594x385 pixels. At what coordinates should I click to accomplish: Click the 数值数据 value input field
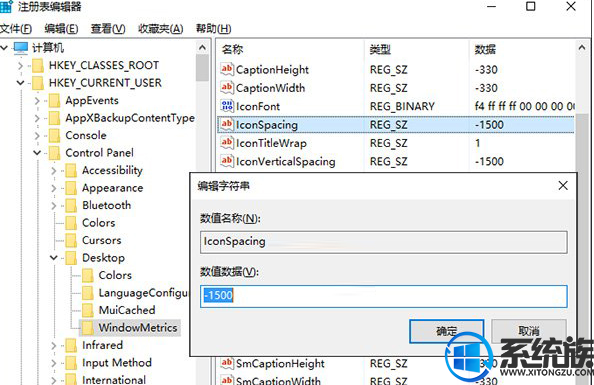(x=384, y=296)
